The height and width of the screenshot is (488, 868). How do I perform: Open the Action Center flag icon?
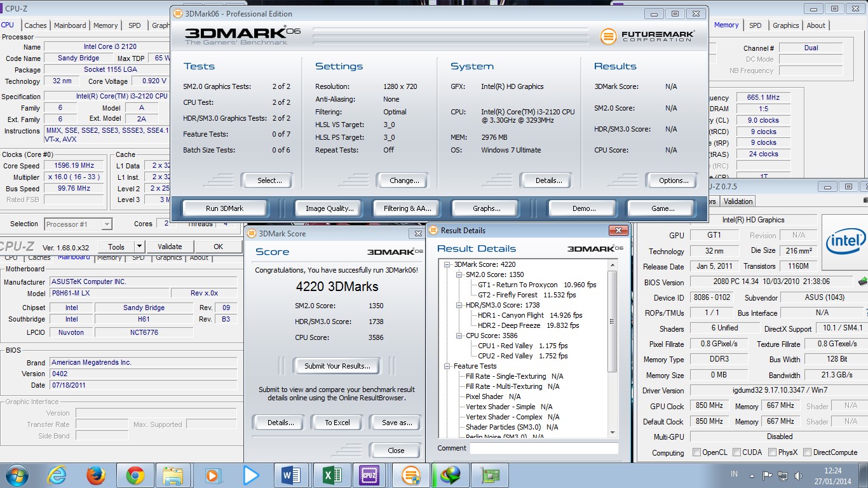(767, 475)
